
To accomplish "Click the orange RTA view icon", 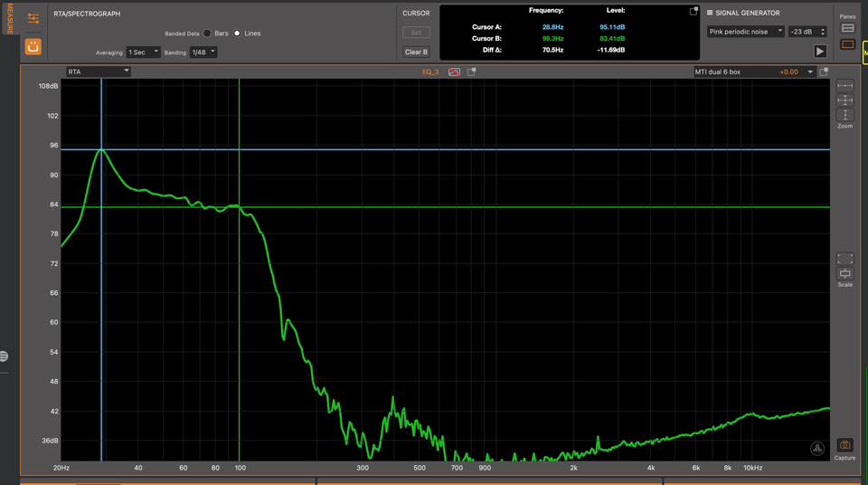I will [33, 45].
